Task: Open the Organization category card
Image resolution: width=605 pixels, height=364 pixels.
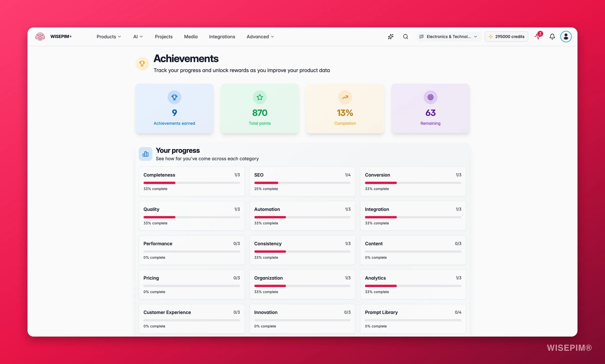Action: (302, 284)
